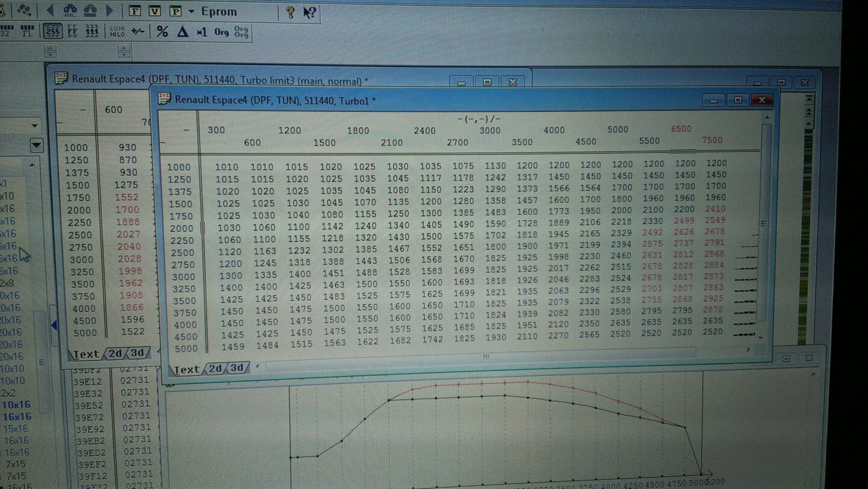Switch to FF hexadecimal number format
The width and height of the screenshot is (868, 489).
click(x=72, y=31)
